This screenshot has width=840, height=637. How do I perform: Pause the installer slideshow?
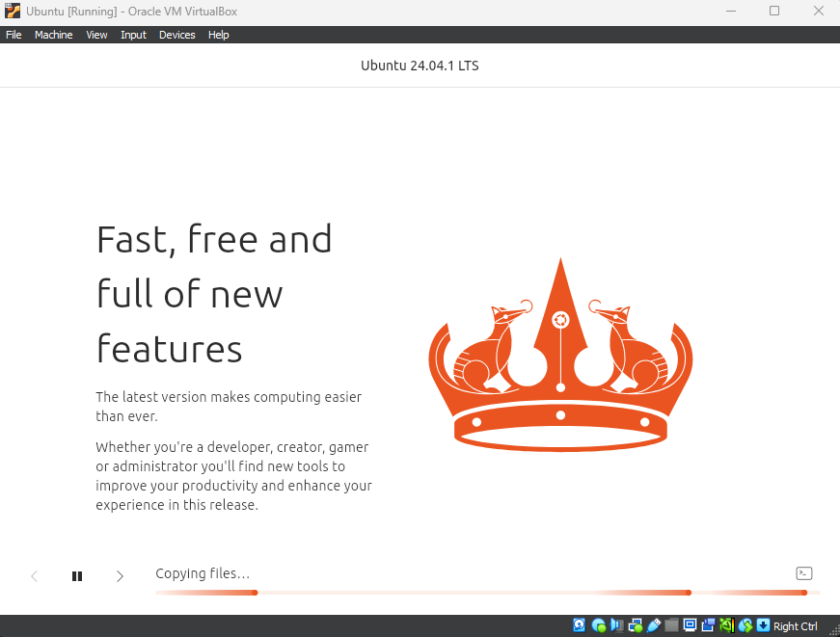pyautogui.click(x=77, y=576)
